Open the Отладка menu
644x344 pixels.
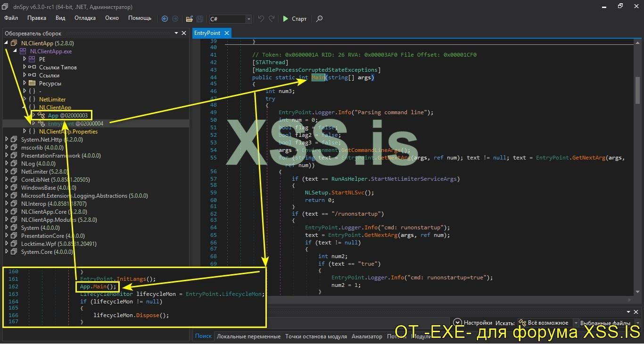(85, 18)
